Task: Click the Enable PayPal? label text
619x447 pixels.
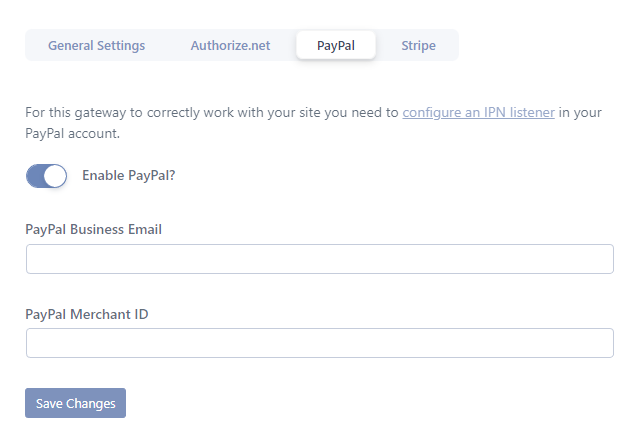Action: (x=128, y=175)
